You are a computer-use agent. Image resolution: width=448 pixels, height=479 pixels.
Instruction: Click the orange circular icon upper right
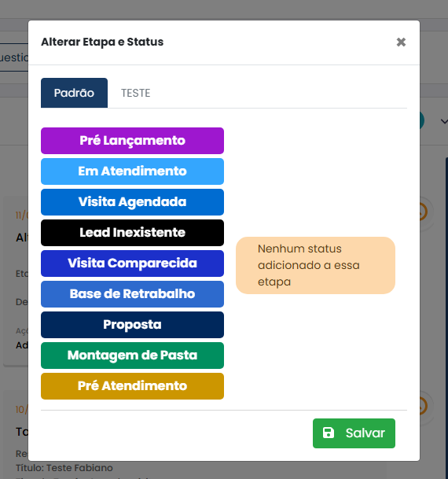pos(423,212)
